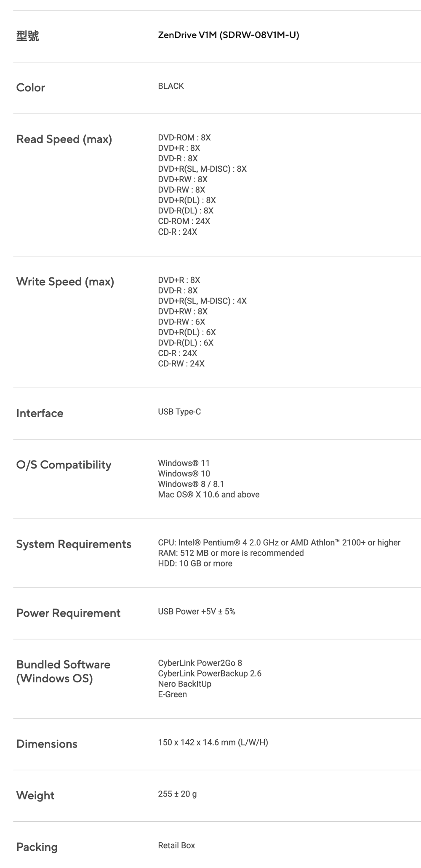This screenshot has width=421, height=868.
Task: Click the Interface row label
Action: (40, 413)
